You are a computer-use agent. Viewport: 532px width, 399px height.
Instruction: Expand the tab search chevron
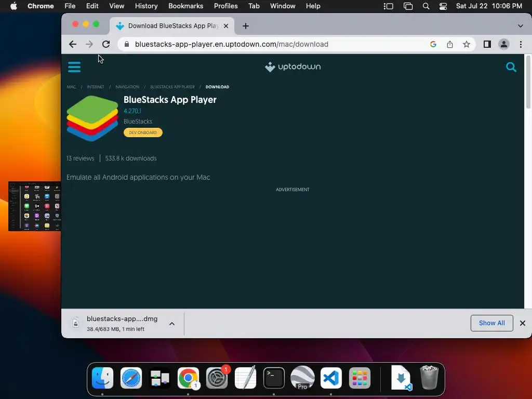520,26
